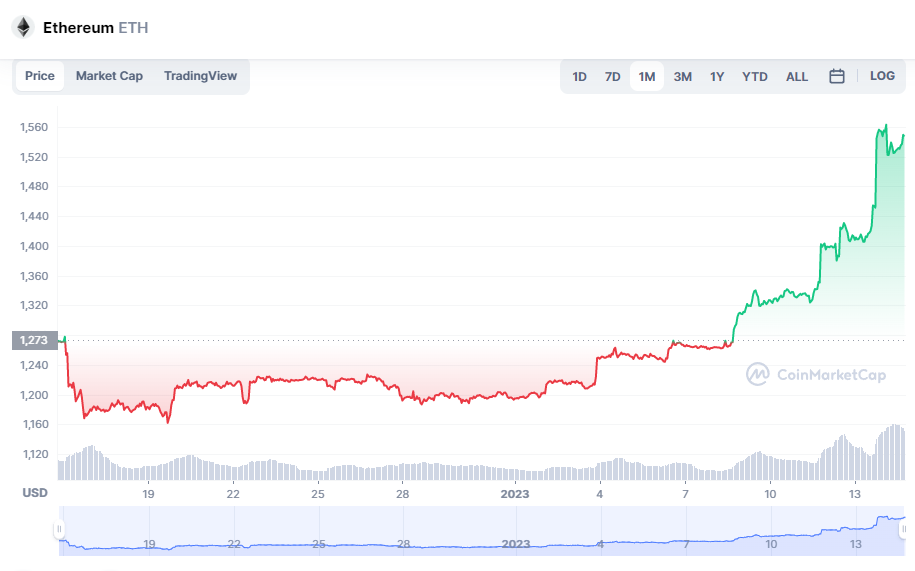Switch chart to 3M range
This screenshot has height=571, width=915.
click(683, 76)
